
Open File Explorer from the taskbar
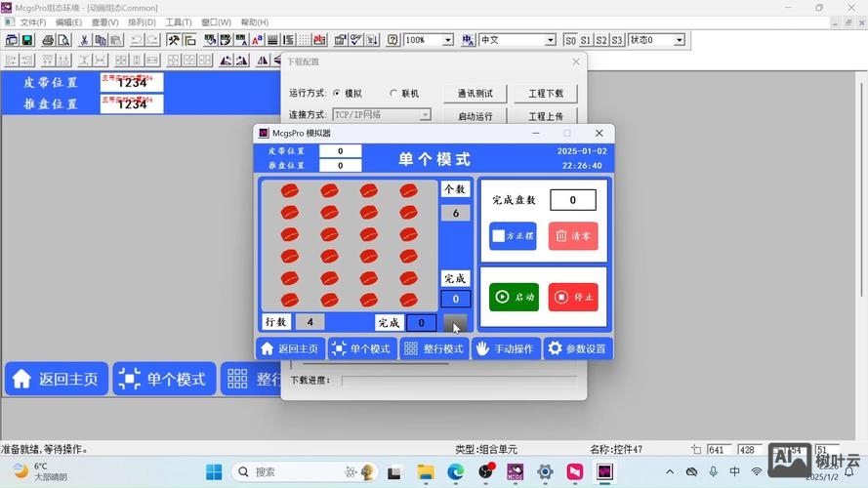pyautogui.click(x=426, y=472)
